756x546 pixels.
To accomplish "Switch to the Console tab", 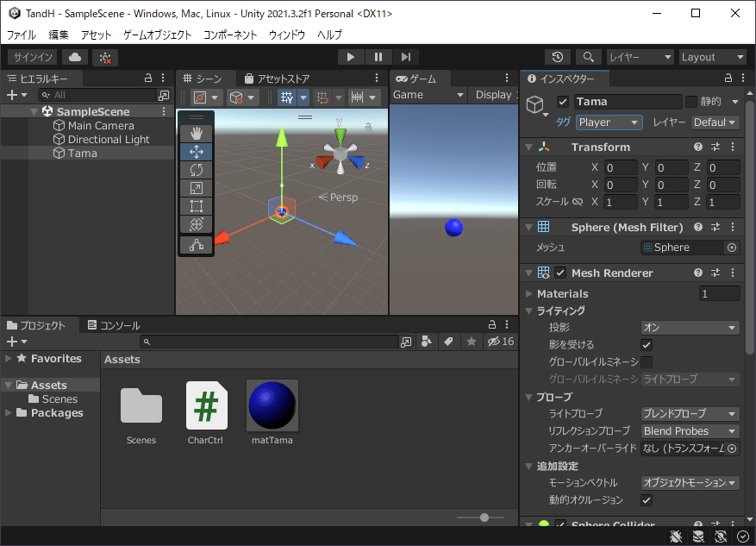I will [114, 325].
